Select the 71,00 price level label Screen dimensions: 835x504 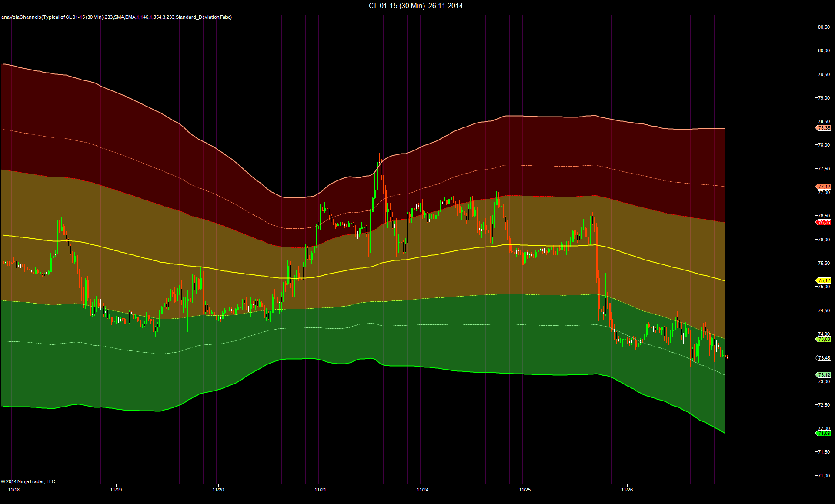coord(824,476)
